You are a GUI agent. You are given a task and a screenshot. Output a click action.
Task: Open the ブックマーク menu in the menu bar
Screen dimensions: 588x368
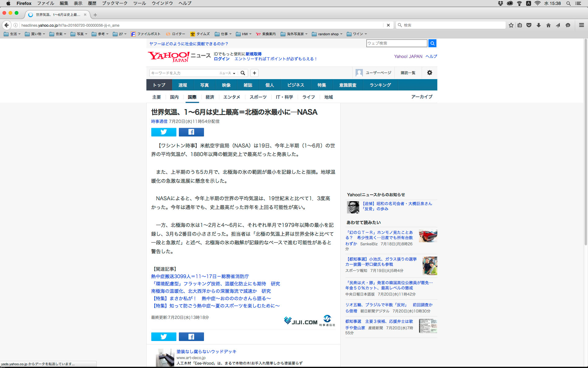pyautogui.click(x=115, y=3)
